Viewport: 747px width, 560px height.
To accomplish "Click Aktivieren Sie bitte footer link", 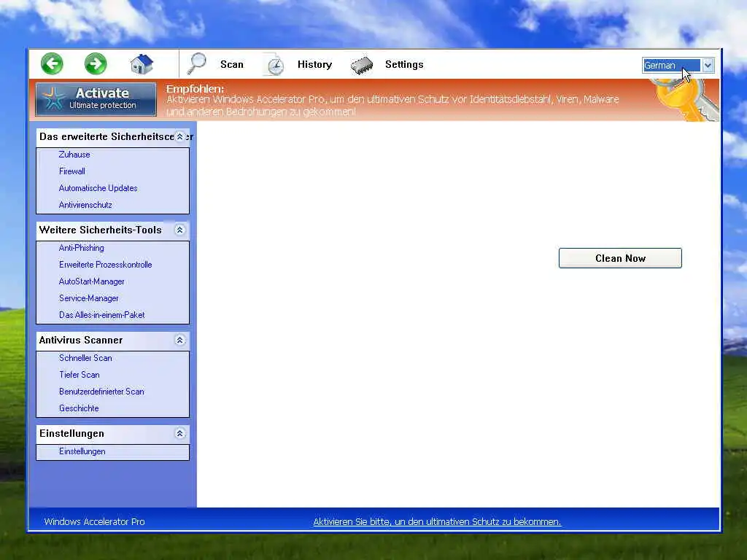I will tap(437, 522).
